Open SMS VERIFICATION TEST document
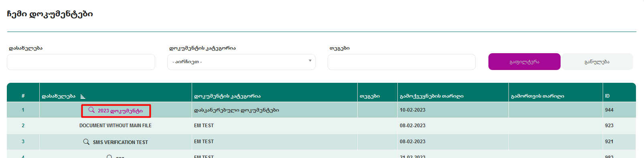 120,142
